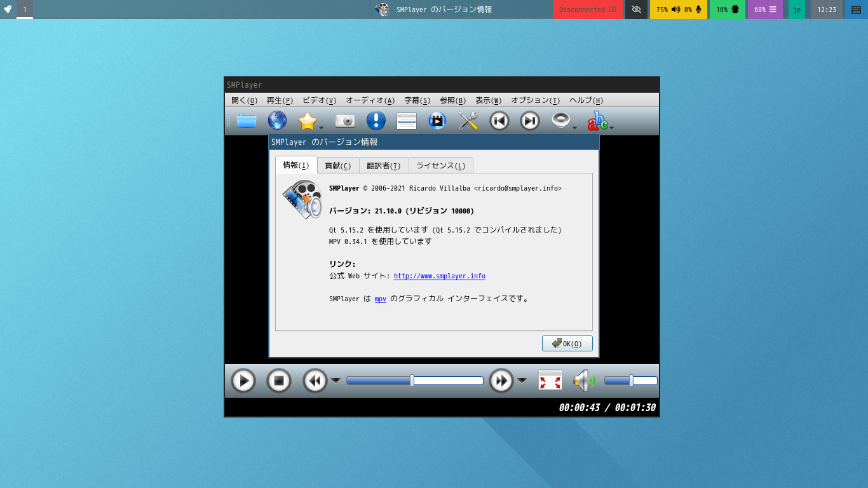Click the playback seek slider
868x488 pixels.
tap(415, 381)
